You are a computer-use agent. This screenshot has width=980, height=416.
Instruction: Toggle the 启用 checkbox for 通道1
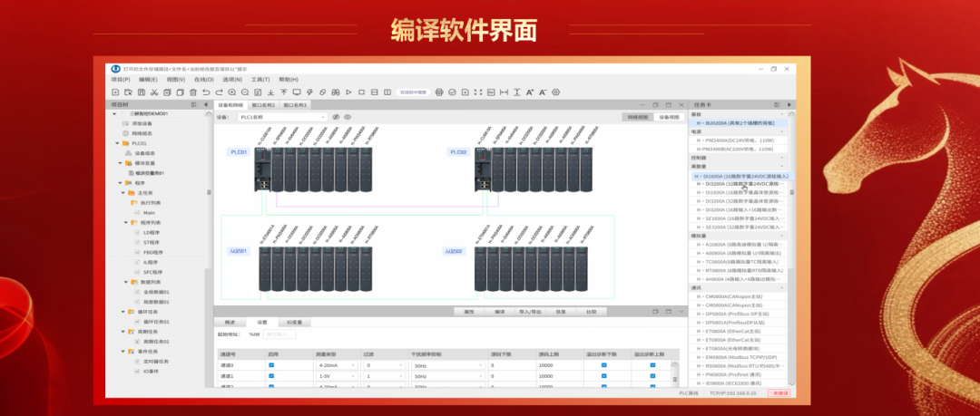(271, 375)
